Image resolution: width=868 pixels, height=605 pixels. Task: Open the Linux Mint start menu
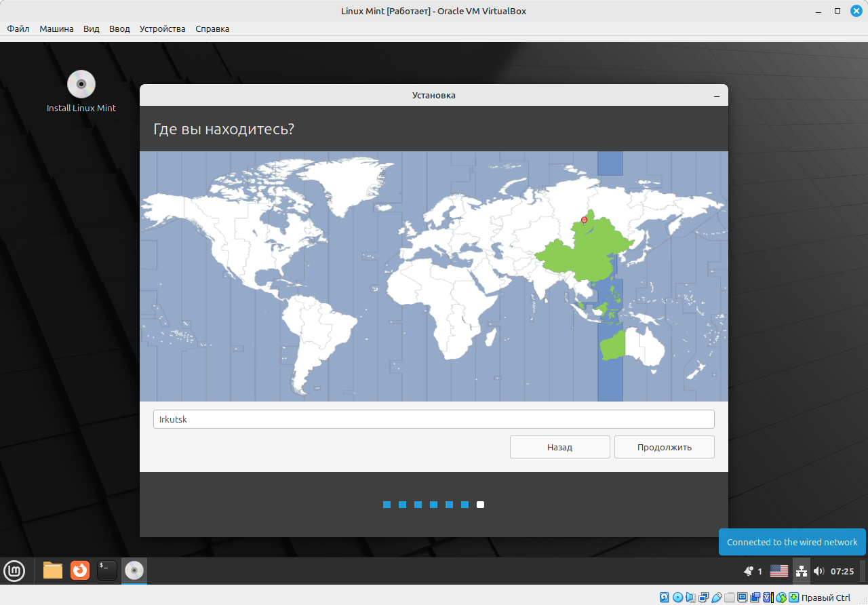coord(14,570)
